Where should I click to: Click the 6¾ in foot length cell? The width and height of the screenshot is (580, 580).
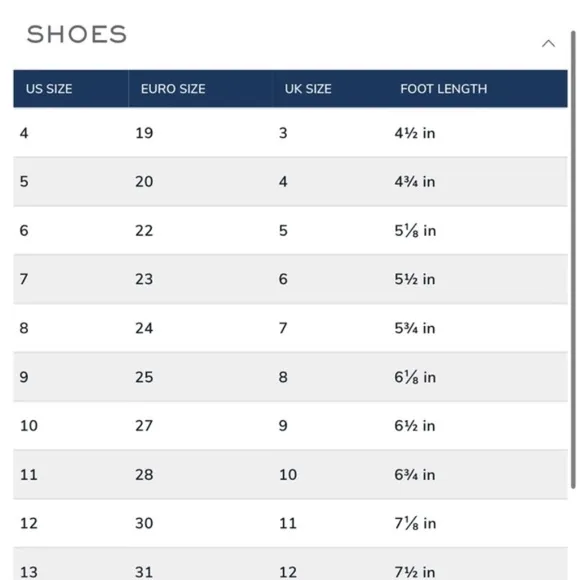pos(415,475)
